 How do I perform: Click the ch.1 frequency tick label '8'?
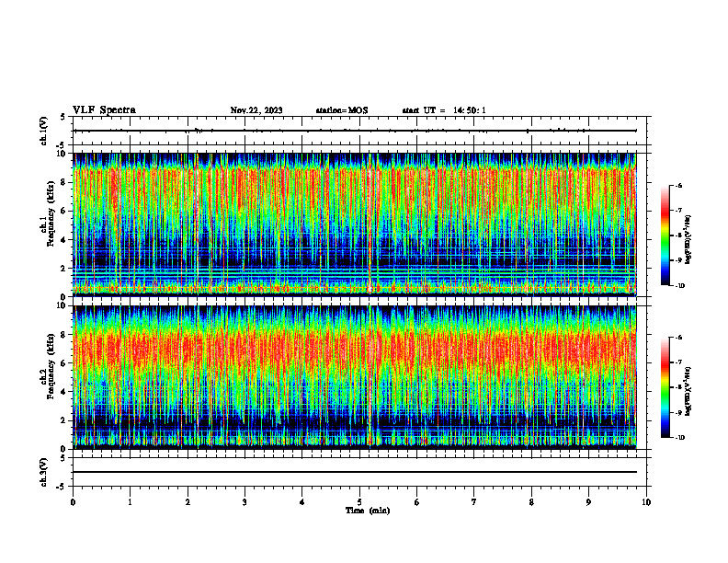(63, 182)
